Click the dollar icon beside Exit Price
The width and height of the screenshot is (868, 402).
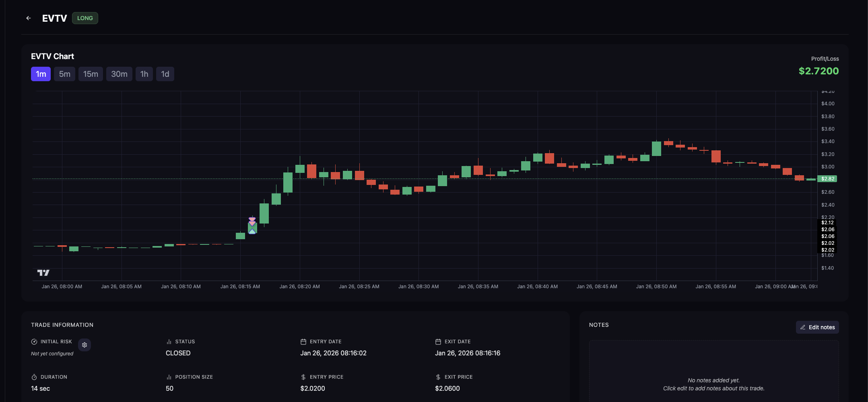(438, 377)
